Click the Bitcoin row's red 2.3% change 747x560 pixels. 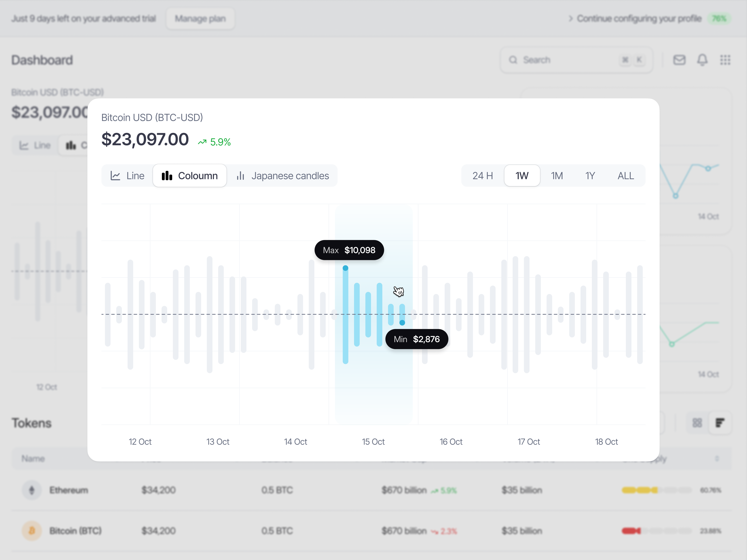[x=444, y=531]
